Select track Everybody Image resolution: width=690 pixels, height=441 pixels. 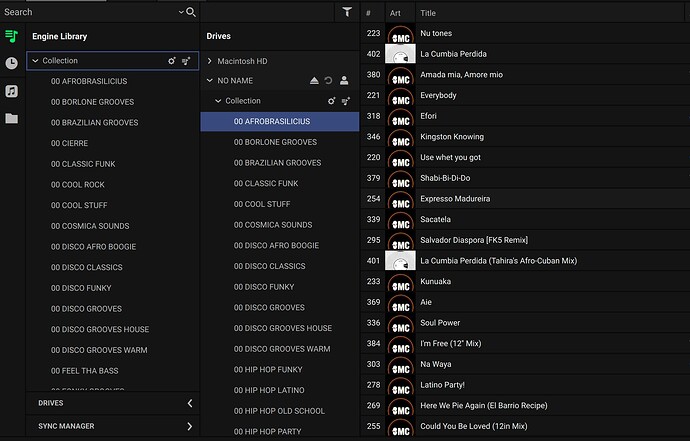(x=438, y=95)
